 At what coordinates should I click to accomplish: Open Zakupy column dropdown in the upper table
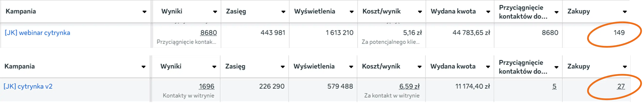[625, 12]
